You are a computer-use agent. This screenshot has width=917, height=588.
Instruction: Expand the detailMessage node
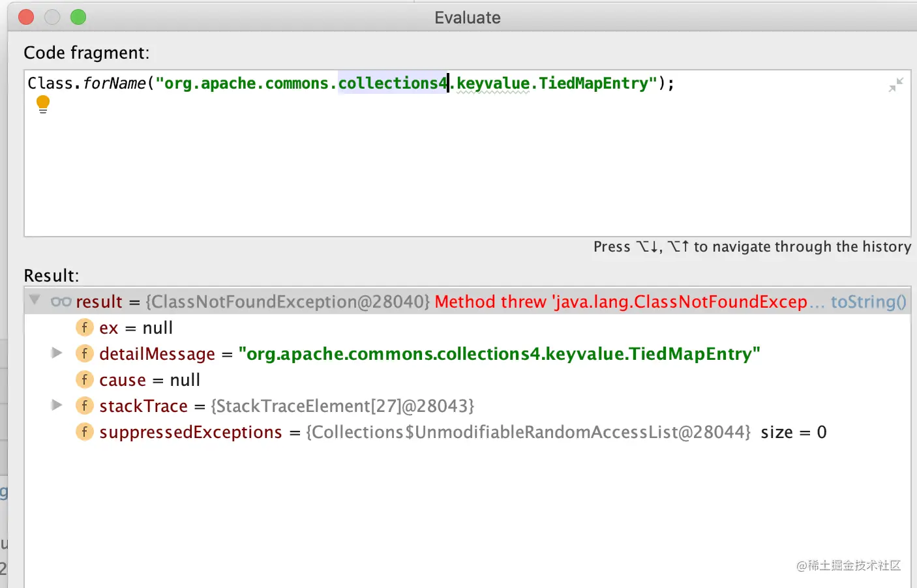point(57,353)
